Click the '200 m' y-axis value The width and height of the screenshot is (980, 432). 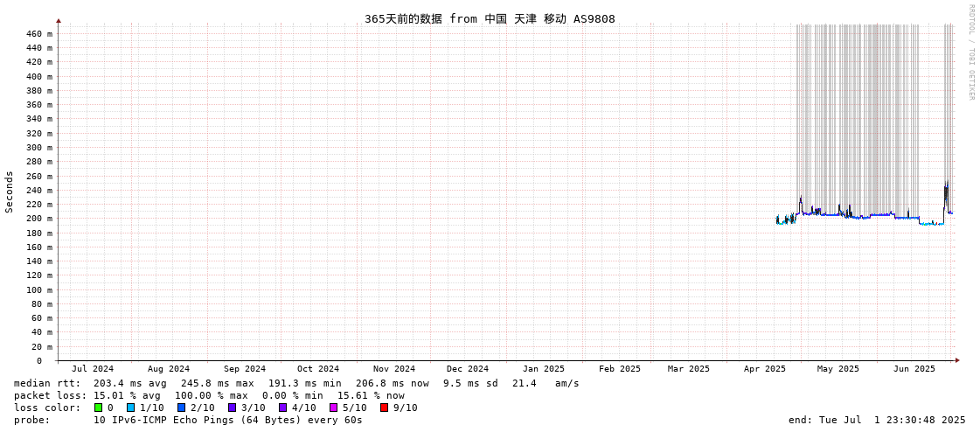coord(40,219)
